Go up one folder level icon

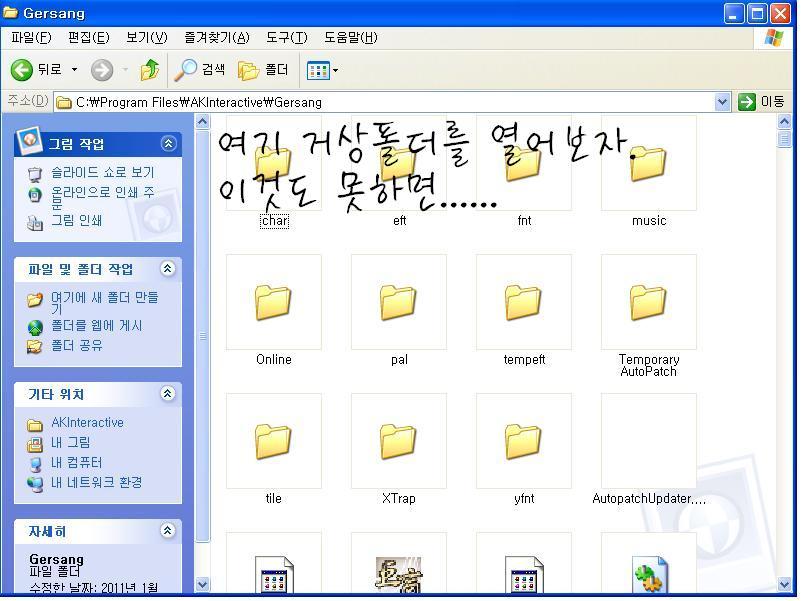(x=150, y=70)
